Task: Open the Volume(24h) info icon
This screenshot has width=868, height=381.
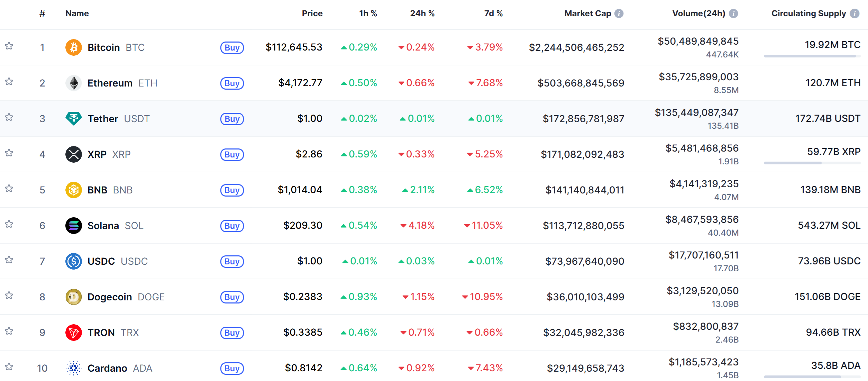Action: point(733,13)
